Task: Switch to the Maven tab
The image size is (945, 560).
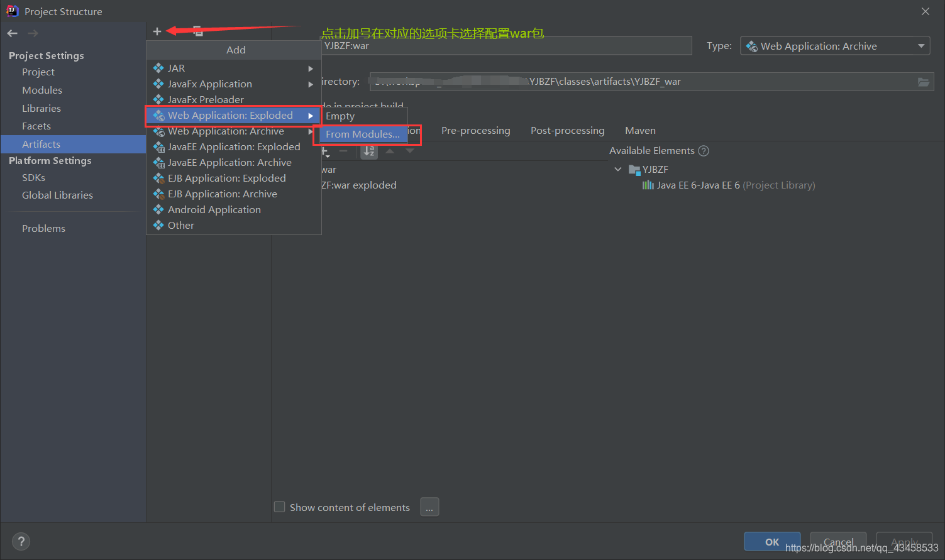Action: click(640, 131)
